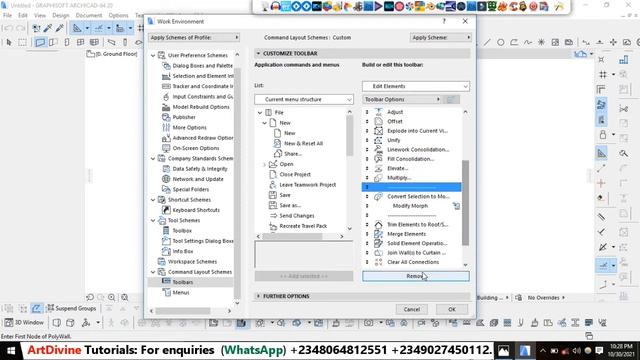Open View menu in ARCHICAD

40,16
